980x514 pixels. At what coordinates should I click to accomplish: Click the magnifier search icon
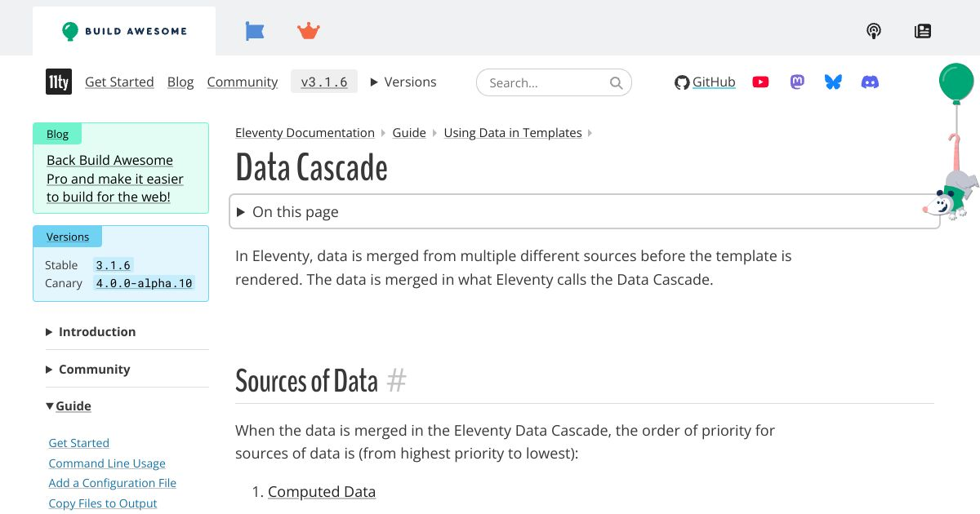pyautogui.click(x=617, y=82)
